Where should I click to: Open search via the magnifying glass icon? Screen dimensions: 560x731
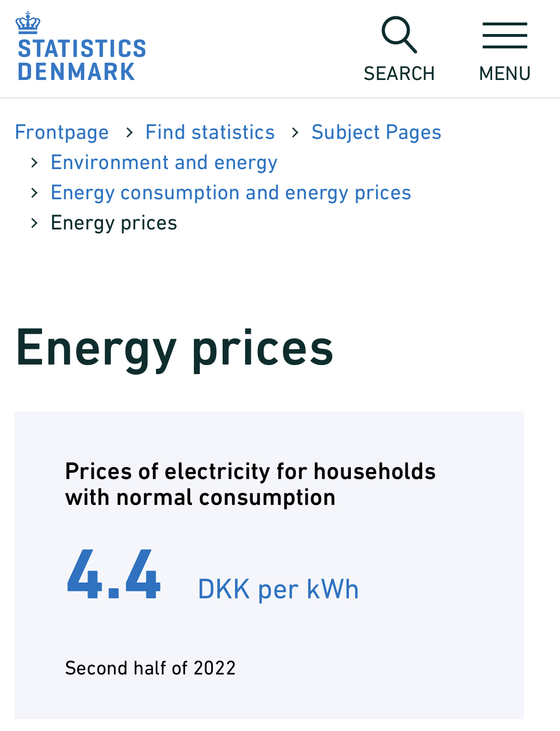(399, 34)
